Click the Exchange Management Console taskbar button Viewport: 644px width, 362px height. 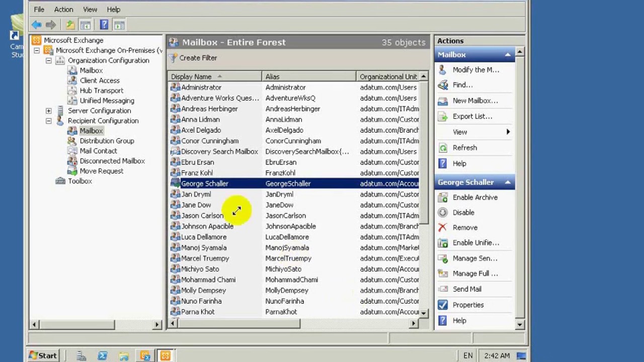click(x=165, y=355)
